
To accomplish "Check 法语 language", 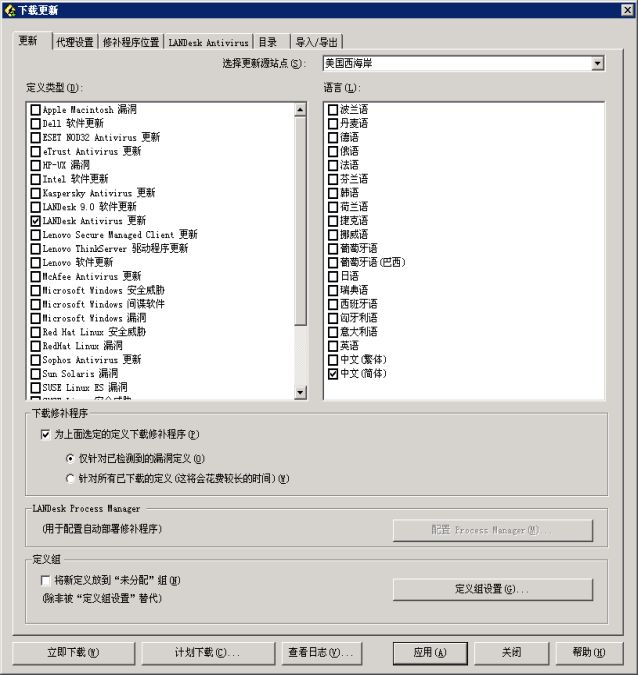I will (333, 165).
